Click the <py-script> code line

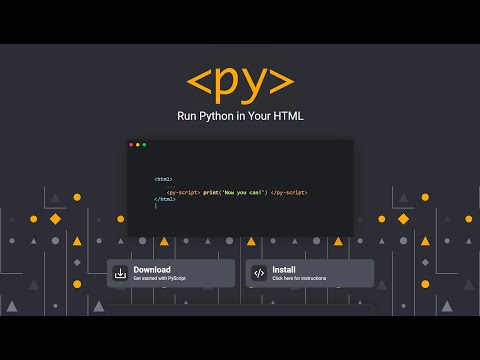(x=237, y=193)
